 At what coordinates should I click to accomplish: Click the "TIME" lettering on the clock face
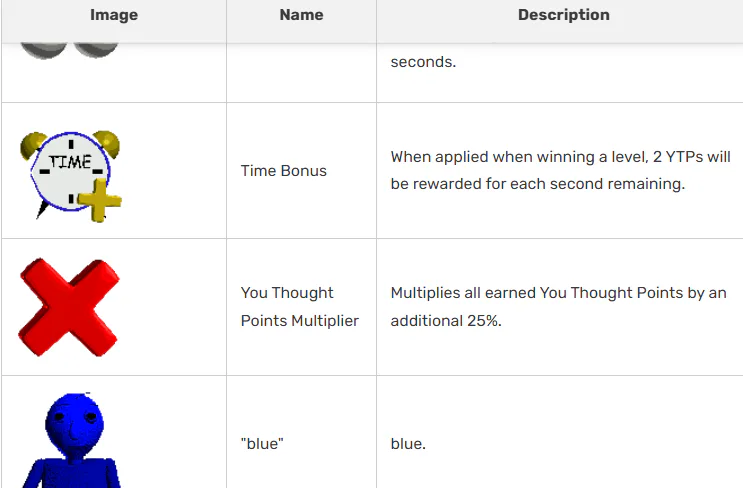[70, 162]
